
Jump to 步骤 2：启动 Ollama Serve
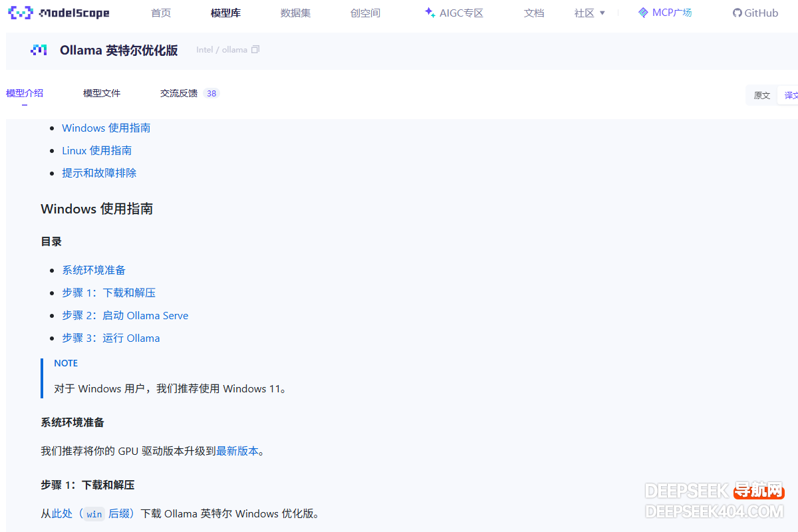coord(125,315)
